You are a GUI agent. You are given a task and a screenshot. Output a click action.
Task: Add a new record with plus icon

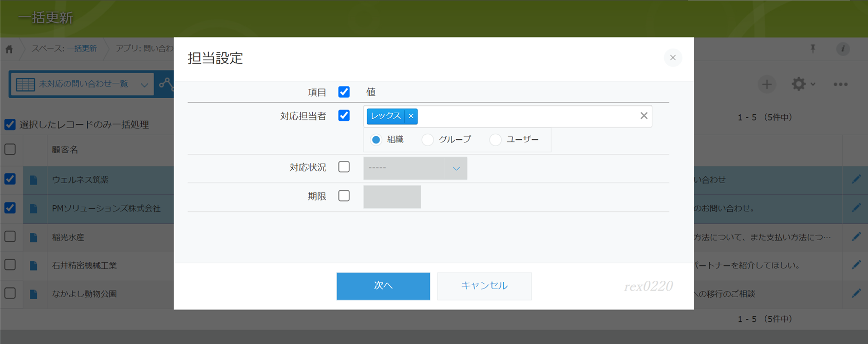pyautogui.click(x=767, y=84)
